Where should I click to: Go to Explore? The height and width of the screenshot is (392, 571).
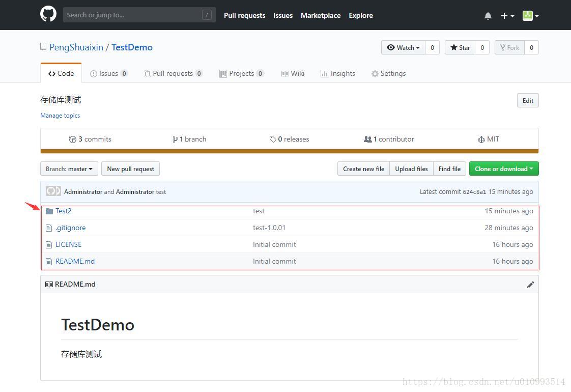360,15
